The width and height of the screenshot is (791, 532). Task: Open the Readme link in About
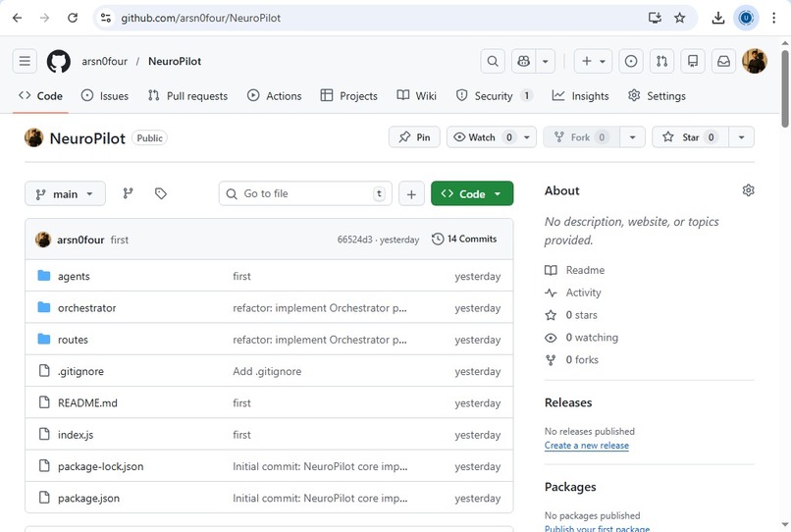574,270
